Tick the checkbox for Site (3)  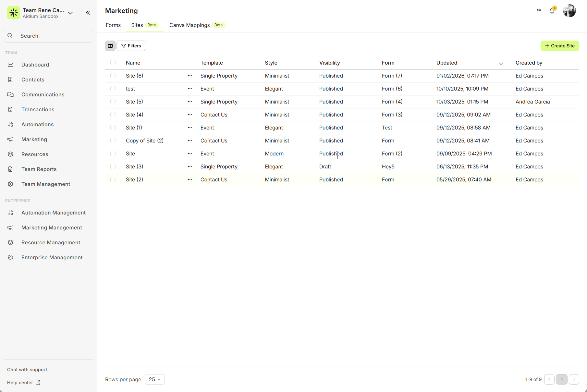coord(113,166)
